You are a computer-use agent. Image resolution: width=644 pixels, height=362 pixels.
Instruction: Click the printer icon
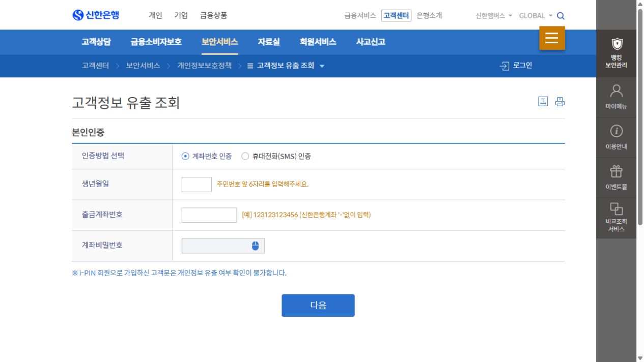[560, 101]
